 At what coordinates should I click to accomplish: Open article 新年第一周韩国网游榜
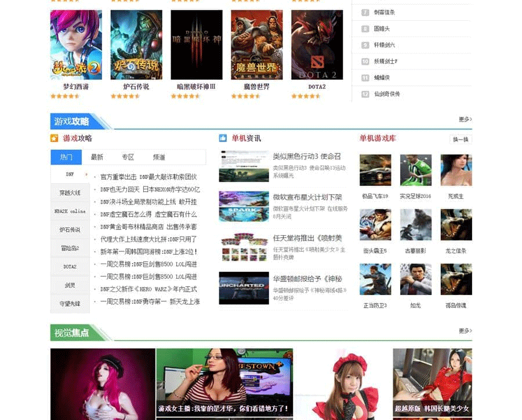click(148, 252)
